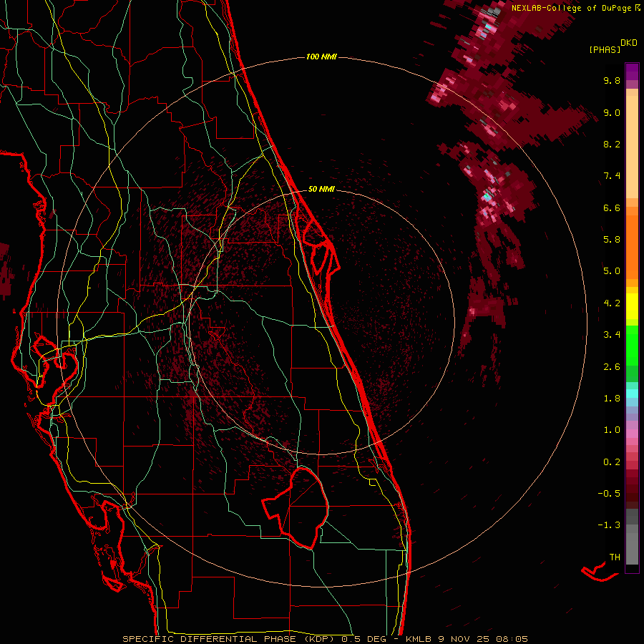Click the 4.2 scale value

[x=612, y=303]
